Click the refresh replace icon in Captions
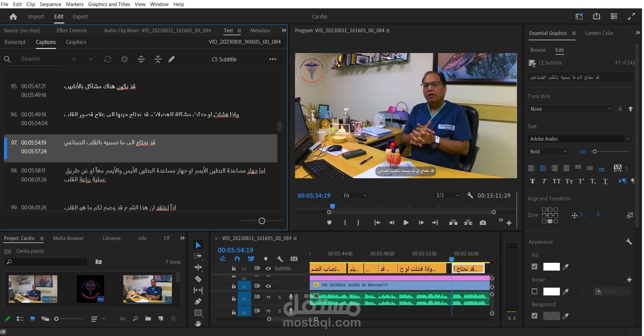Viewport: 644px width, 336px height. pyautogui.click(x=108, y=59)
